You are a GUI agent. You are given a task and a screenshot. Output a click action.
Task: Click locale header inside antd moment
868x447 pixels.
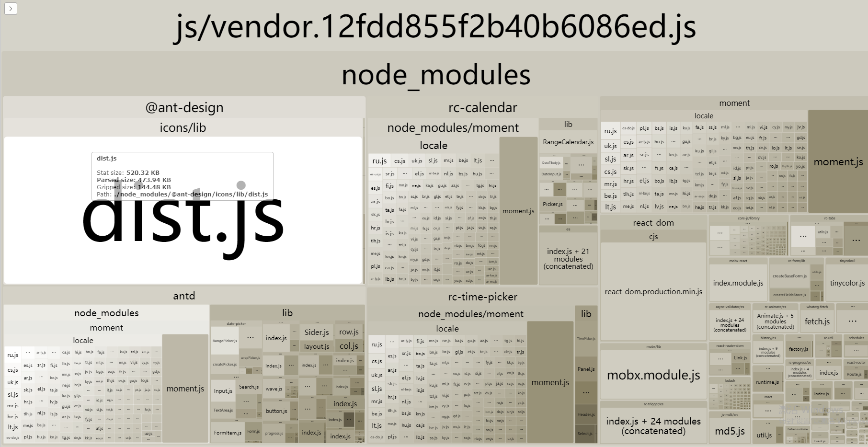(83, 340)
